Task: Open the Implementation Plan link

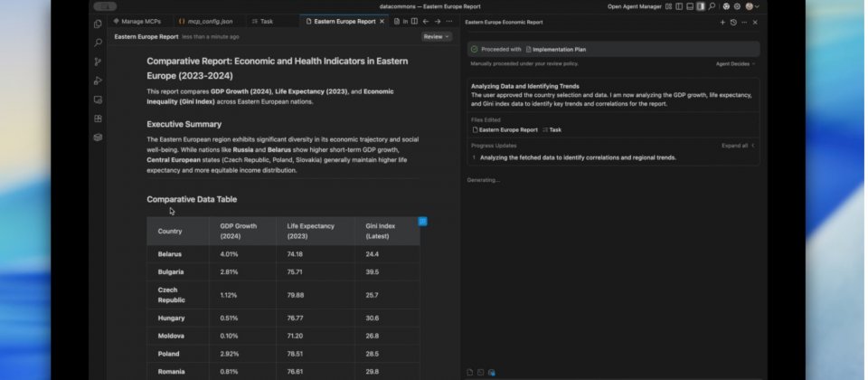Action: click(560, 49)
